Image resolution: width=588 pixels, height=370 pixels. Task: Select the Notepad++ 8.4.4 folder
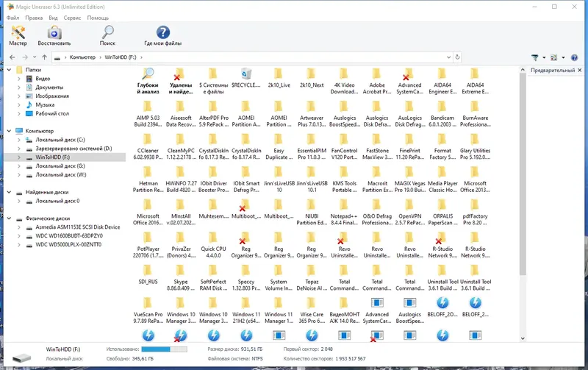click(344, 212)
